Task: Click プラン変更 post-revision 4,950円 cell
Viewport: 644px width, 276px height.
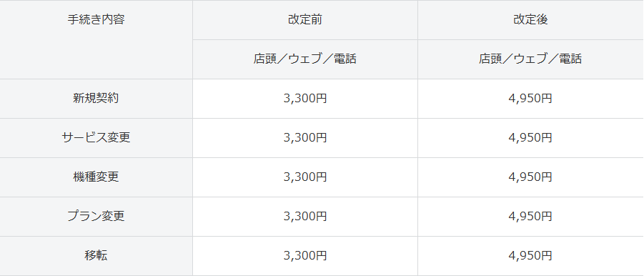Action: pyautogui.click(x=530, y=217)
